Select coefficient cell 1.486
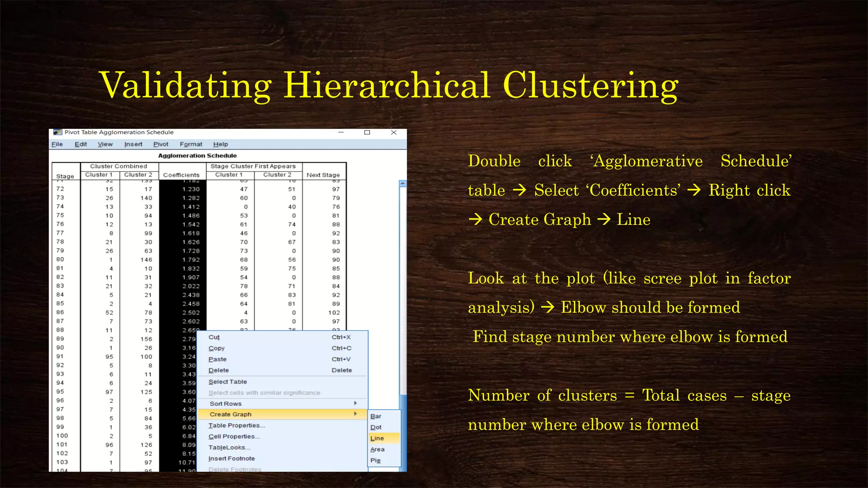Image resolution: width=868 pixels, height=488 pixels. [x=191, y=216]
